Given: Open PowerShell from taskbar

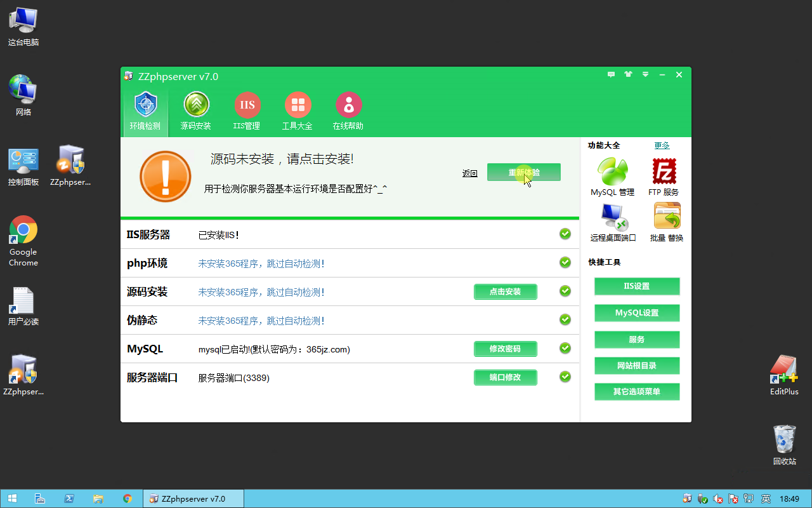Looking at the screenshot, I should coord(69,498).
